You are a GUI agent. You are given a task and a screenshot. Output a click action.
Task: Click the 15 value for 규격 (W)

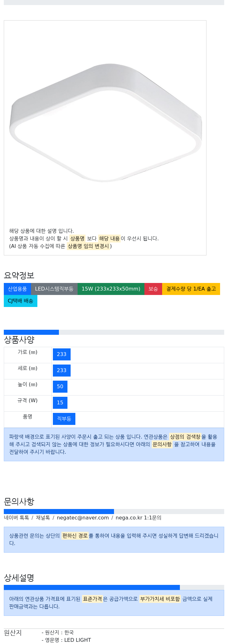click(60, 403)
